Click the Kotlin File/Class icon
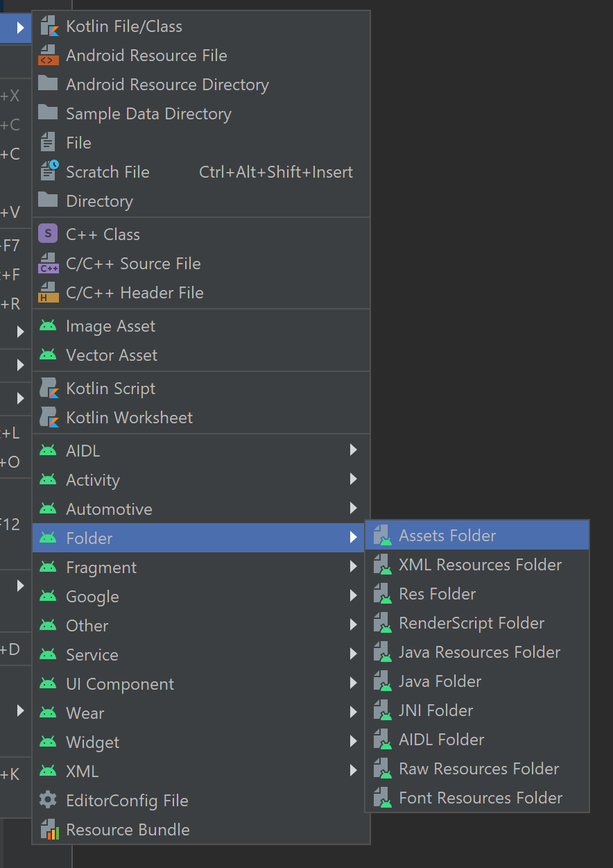Image resolution: width=613 pixels, height=868 pixels. (49, 26)
